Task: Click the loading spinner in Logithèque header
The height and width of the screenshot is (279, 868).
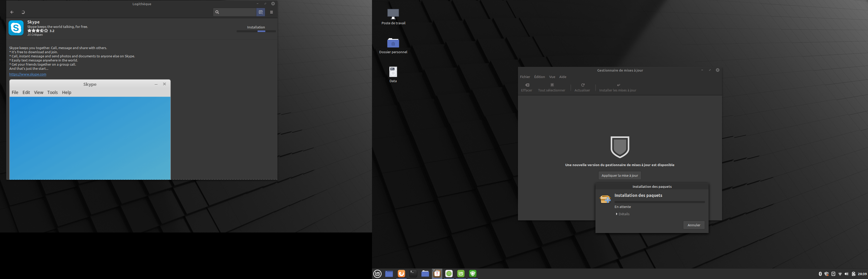Action: pyautogui.click(x=23, y=12)
